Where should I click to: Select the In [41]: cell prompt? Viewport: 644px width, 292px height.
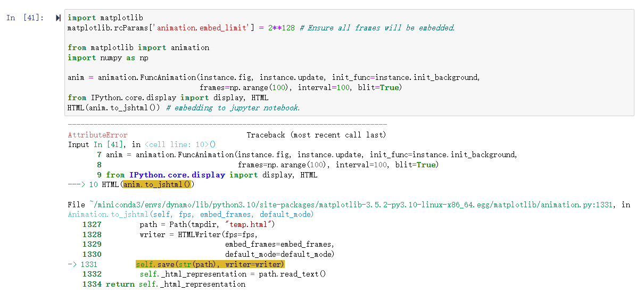click(26, 18)
